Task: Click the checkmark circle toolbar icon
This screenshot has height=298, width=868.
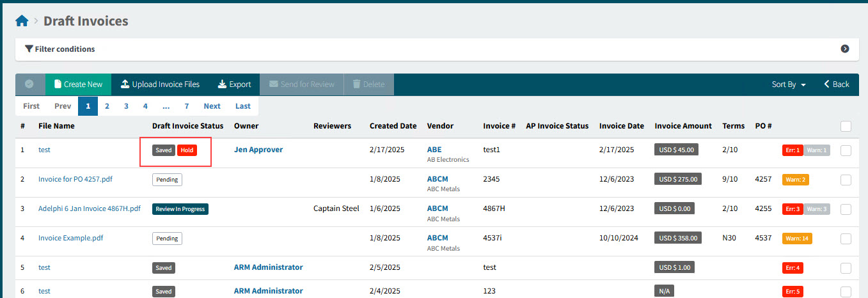Action: coord(29,84)
